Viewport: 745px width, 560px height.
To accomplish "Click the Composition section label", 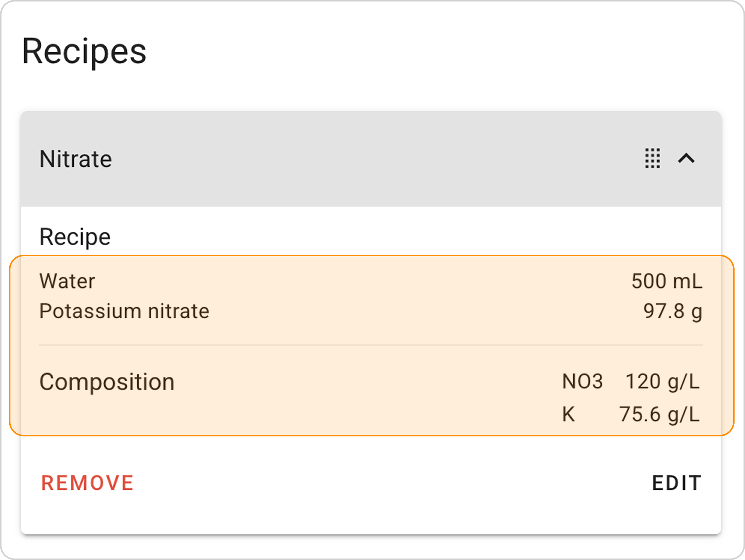I will point(107,382).
